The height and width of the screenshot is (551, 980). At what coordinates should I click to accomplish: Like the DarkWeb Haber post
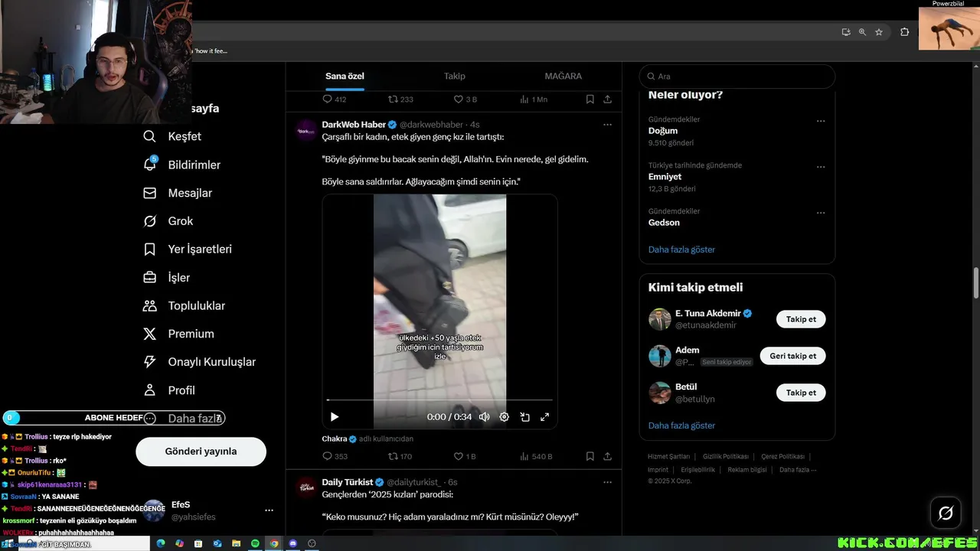pos(465,456)
